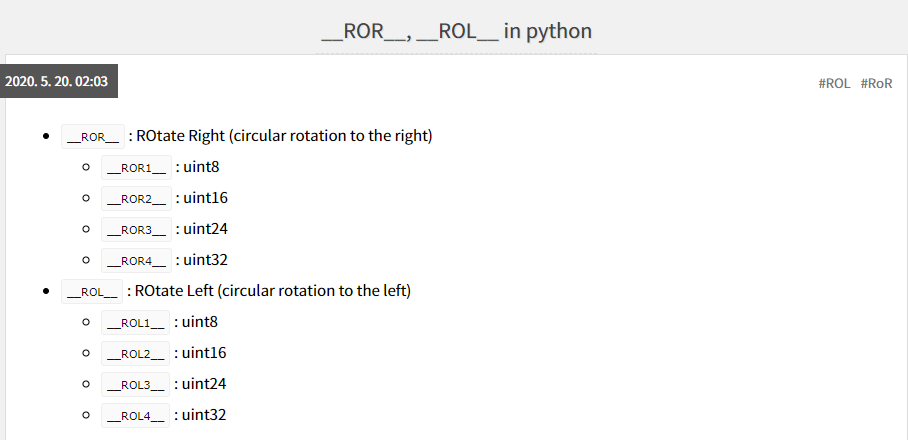Click the uint24 text beside __ROL3__
Screen dimensions: 908x440
[204, 384]
